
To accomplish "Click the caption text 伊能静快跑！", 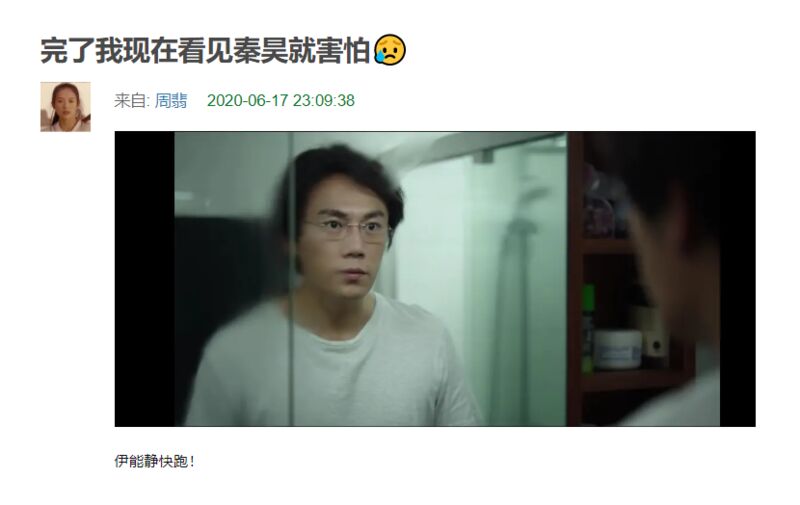I will tap(155, 462).
